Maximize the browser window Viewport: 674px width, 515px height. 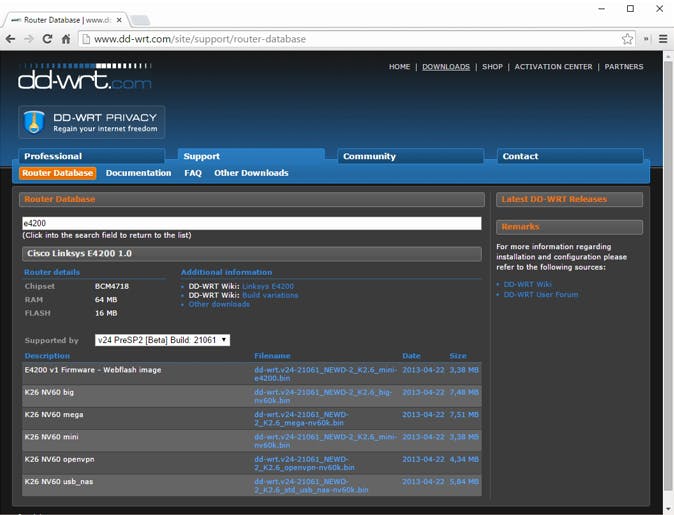click(x=630, y=9)
